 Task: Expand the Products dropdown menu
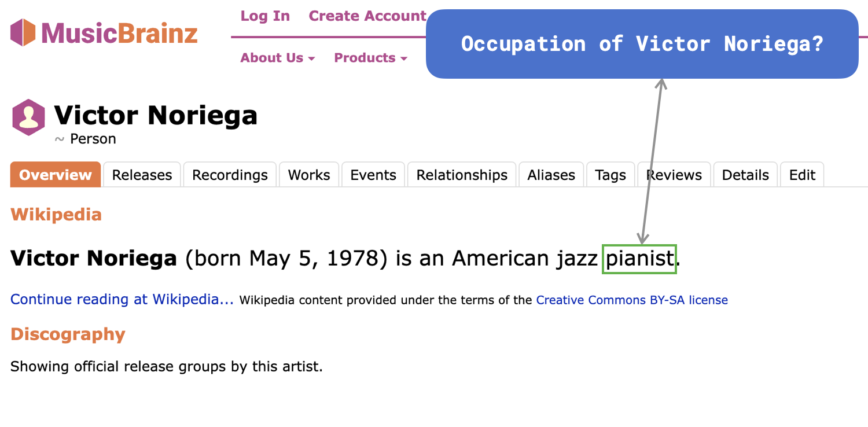pyautogui.click(x=371, y=58)
